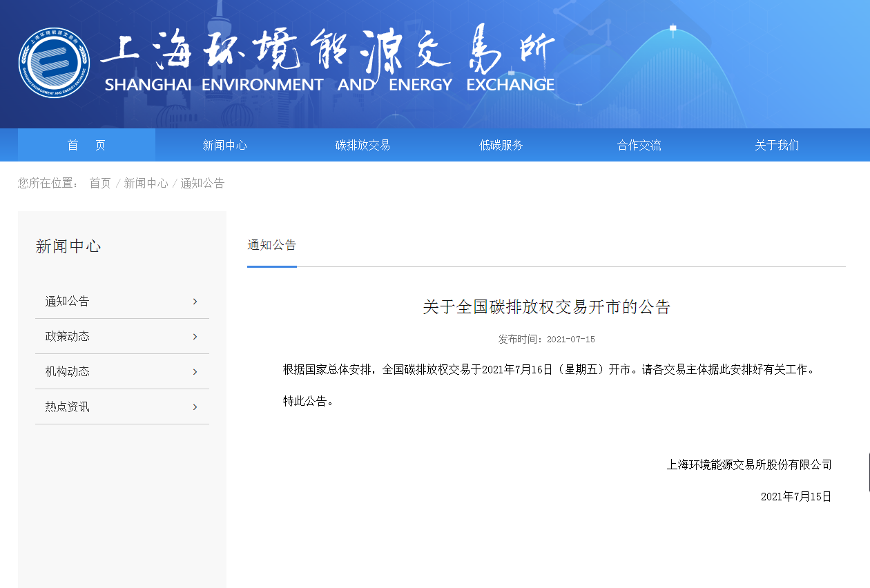Open 政策动态 in the sidebar list
The height and width of the screenshot is (588, 870).
point(122,336)
